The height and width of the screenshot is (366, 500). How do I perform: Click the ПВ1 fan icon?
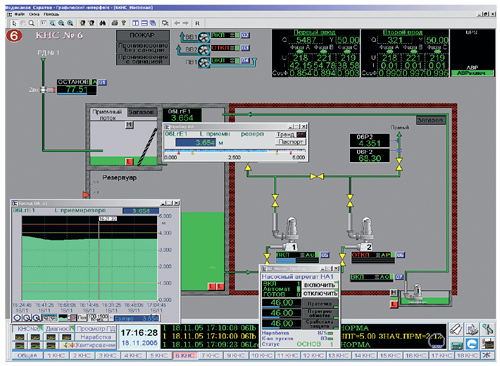pyautogui.click(x=204, y=62)
